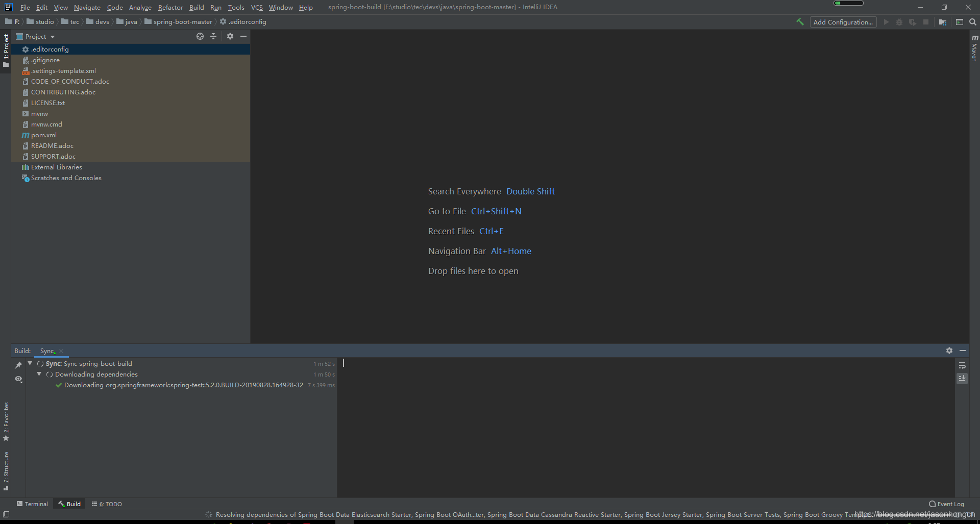Toggle Pin Tab in Build panel
Screen dimensions: 980x524
coord(18,365)
